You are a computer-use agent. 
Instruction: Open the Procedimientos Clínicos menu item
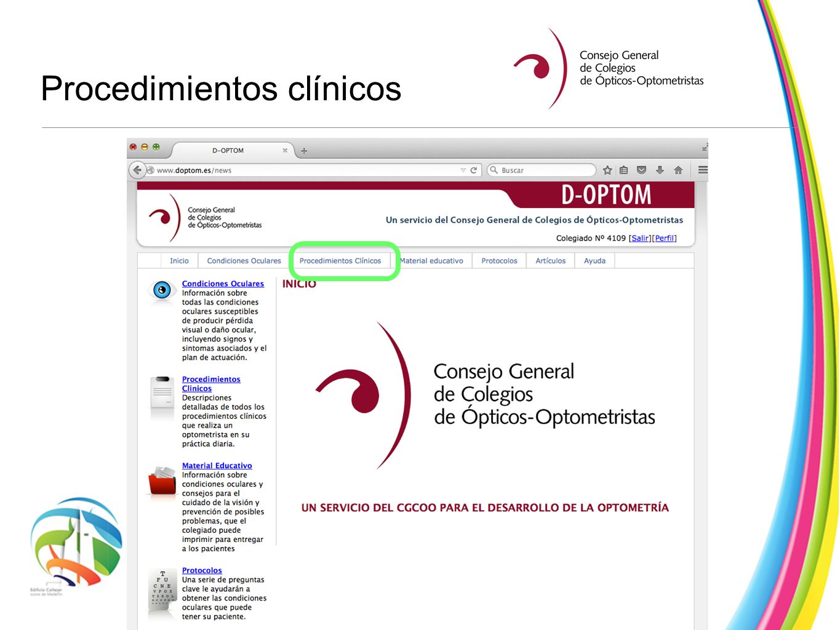[x=340, y=261]
